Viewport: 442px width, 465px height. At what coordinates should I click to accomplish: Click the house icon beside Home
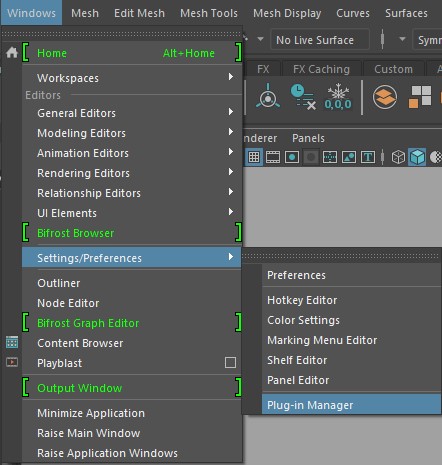point(12,53)
